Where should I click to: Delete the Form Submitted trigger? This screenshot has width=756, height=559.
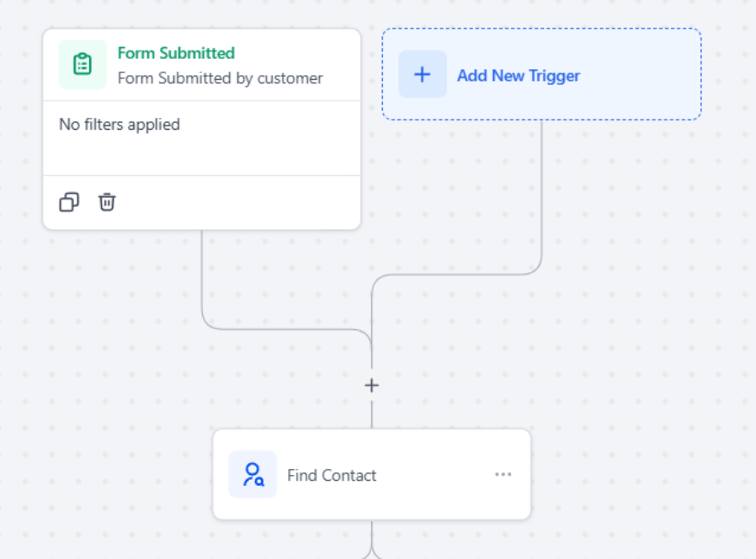107,202
